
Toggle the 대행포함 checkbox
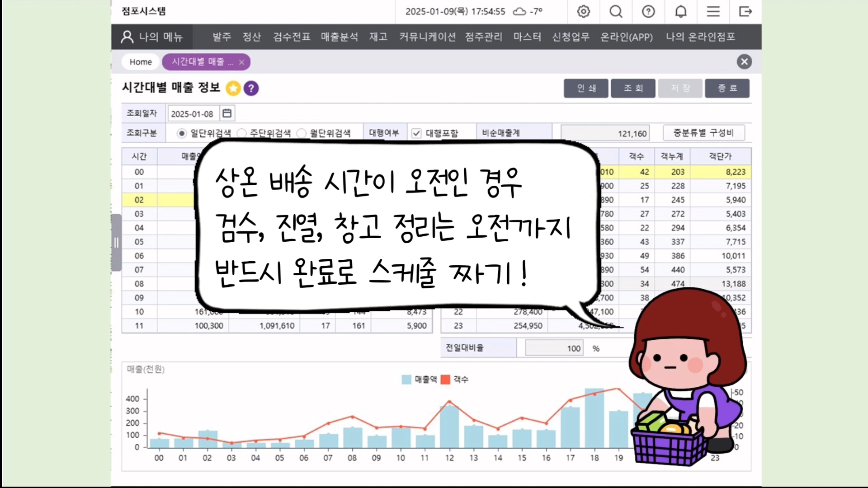[x=416, y=133]
